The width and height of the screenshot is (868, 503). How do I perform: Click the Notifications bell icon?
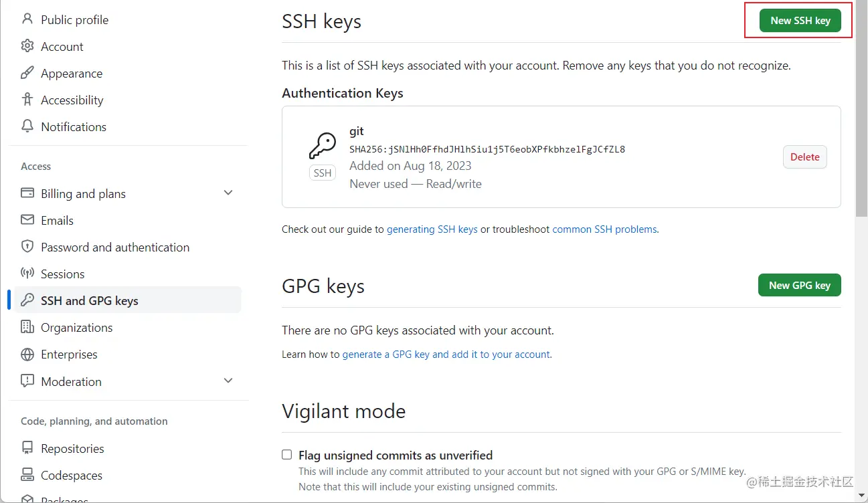point(27,126)
